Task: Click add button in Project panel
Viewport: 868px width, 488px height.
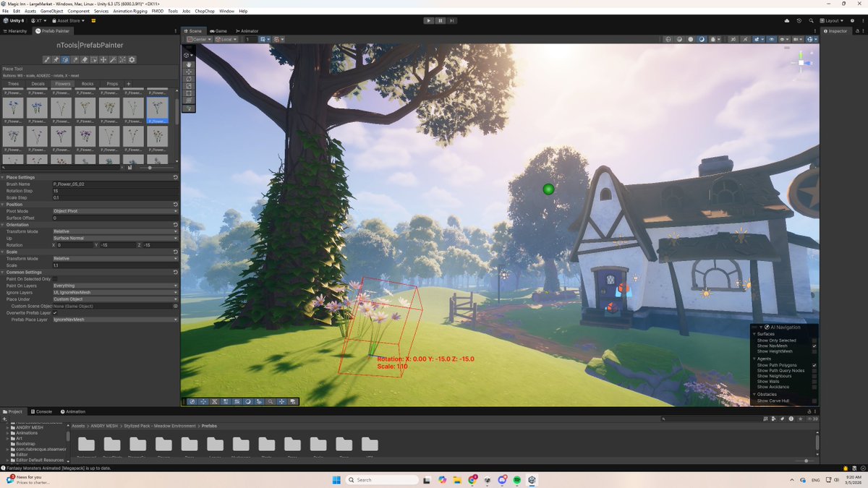Action: click(x=5, y=419)
